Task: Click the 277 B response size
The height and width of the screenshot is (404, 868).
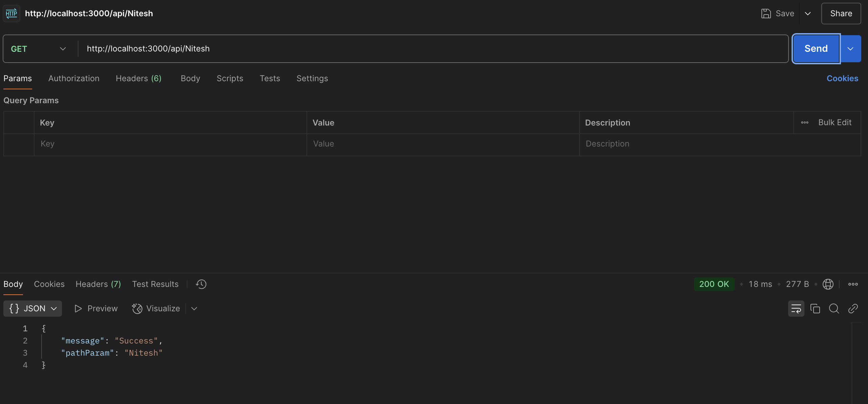Action: pos(797,284)
